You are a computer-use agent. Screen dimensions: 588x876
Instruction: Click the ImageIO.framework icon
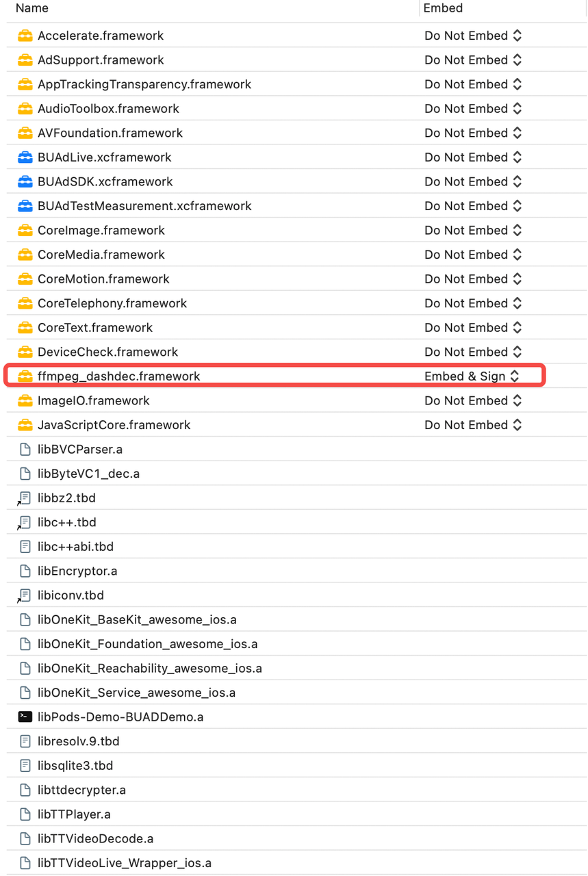[x=25, y=400]
